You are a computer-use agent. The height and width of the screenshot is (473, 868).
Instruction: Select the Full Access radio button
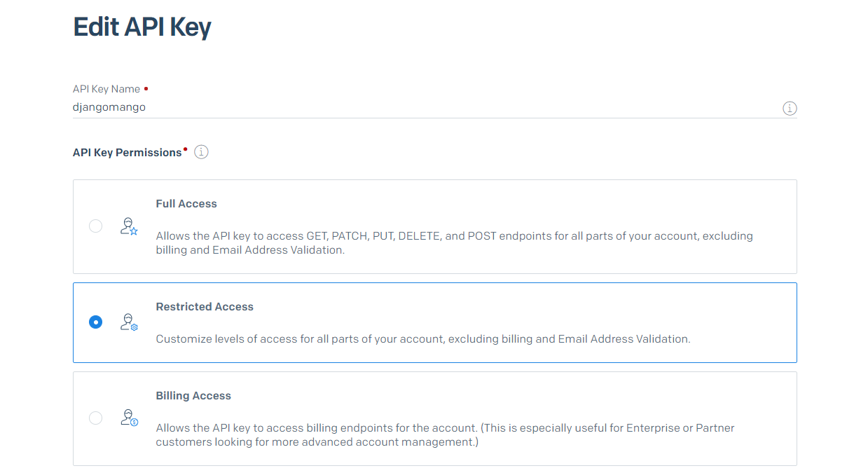(x=95, y=226)
